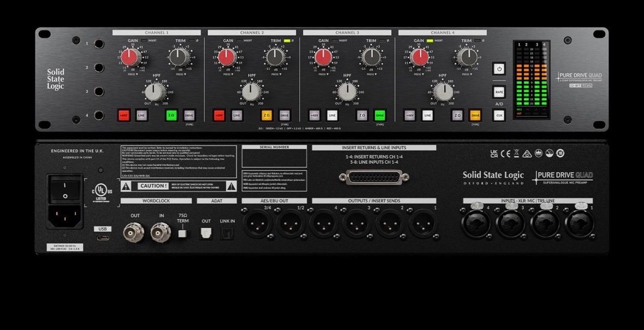Click the USB-C port on rear panel

click(x=103, y=239)
